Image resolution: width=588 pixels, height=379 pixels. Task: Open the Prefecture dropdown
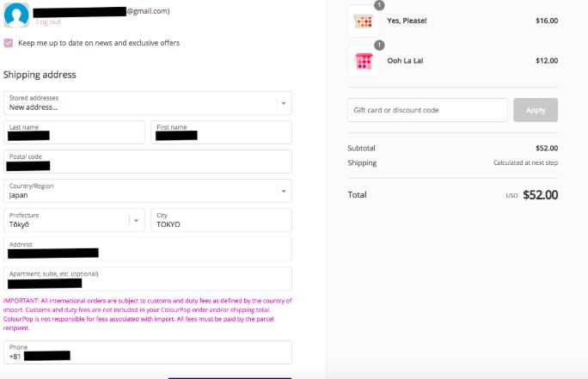coord(74,220)
